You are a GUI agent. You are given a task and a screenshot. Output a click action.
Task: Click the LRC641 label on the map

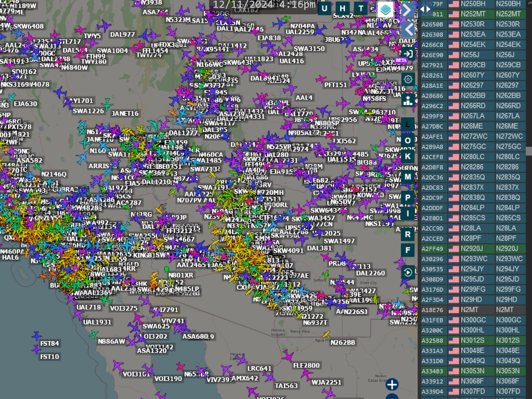pos(259,368)
